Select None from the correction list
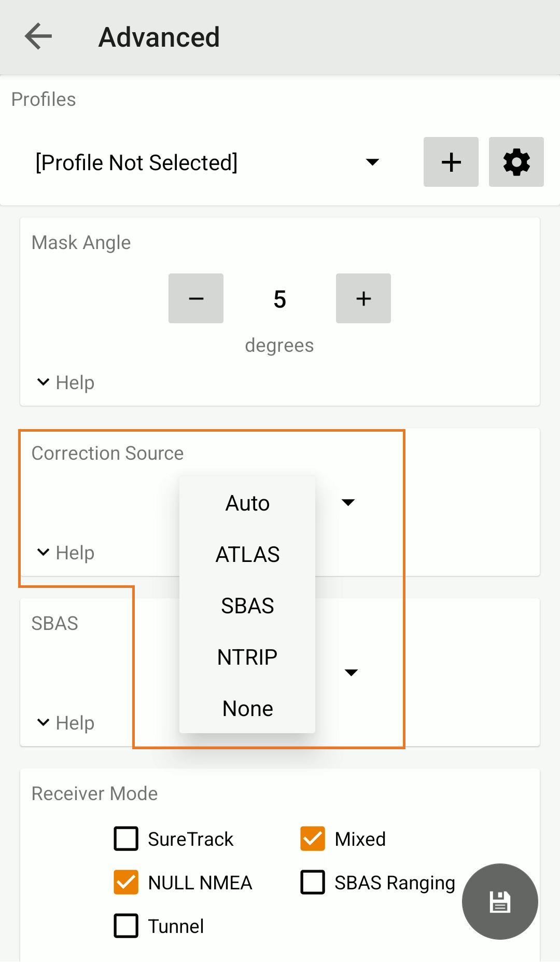The height and width of the screenshot is (962, 560). pyautogui.click(x=247, y=708)
